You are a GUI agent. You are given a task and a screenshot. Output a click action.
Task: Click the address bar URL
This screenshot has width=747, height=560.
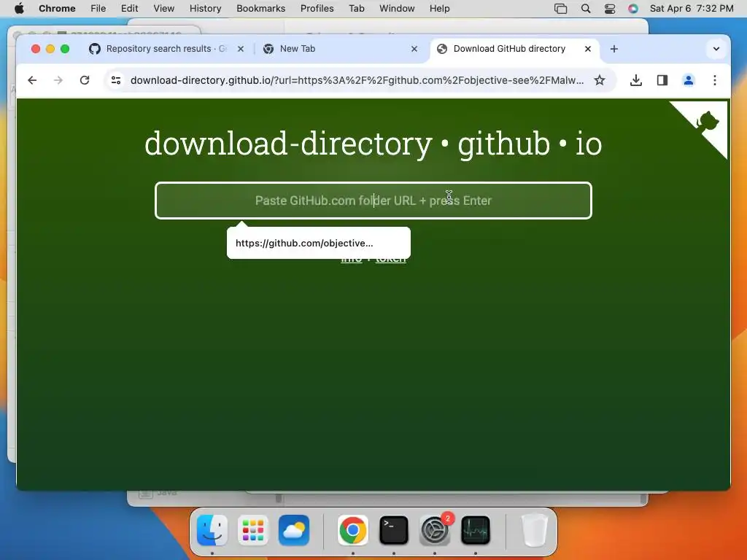[x=357, y=80]
